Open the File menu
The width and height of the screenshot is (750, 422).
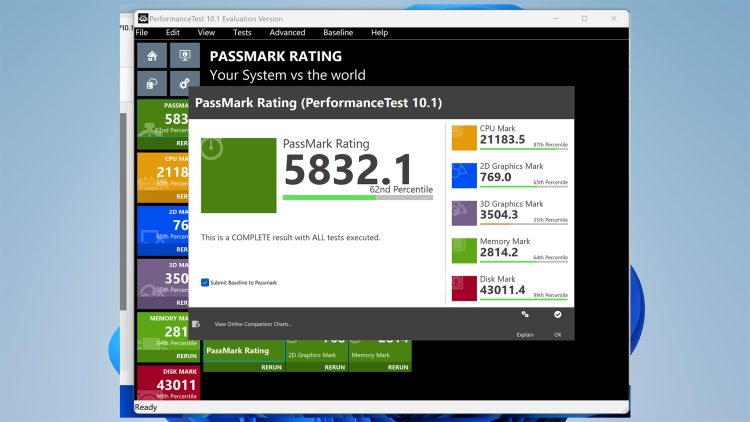(x=142, y=33)
